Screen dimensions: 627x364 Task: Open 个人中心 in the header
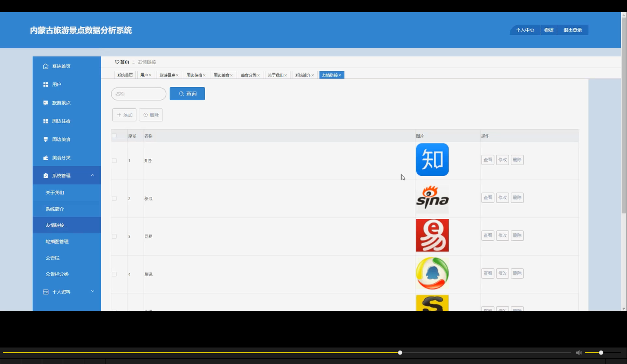525,30
